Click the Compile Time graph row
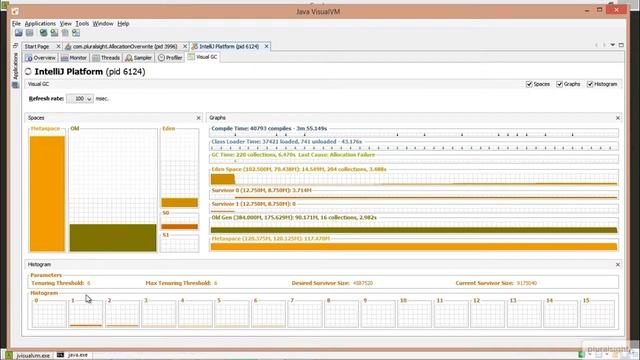This screenshot has width=640, height=360. click(x=414, y=132)
